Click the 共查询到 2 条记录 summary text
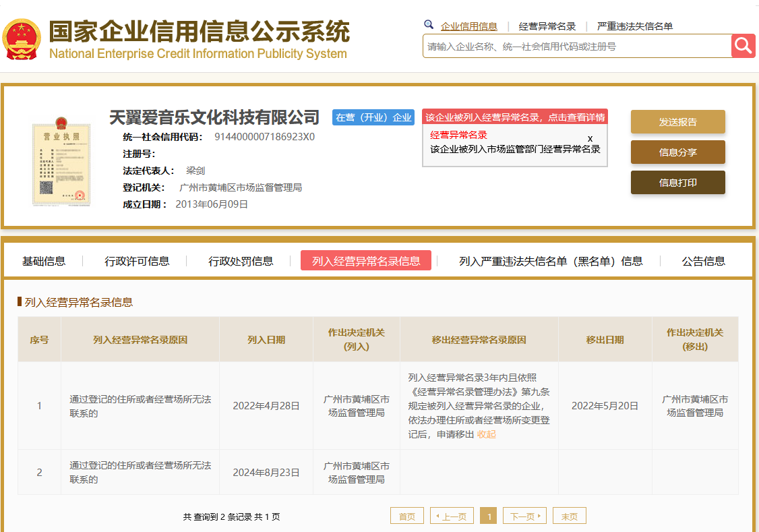This screenshot has height=532, width=759. [x=231, y=516]
